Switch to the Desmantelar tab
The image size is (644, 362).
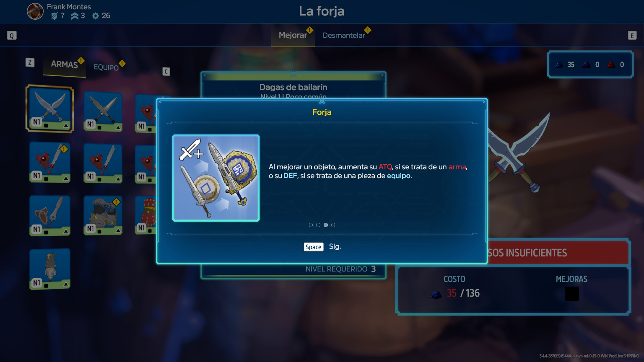click(x=344, y=35)
